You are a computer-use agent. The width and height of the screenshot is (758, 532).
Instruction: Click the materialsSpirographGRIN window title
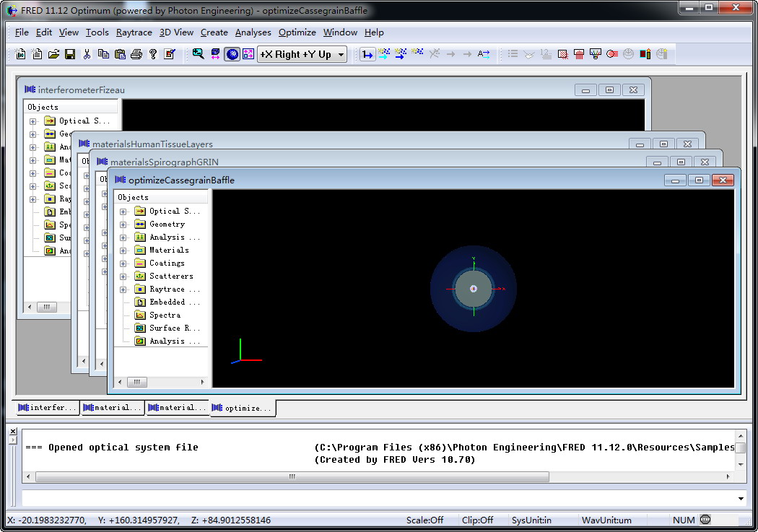[165, 162]
